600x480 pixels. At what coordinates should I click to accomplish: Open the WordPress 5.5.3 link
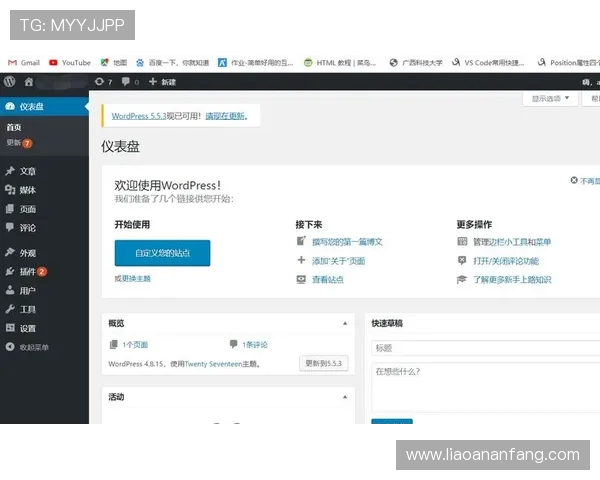(139, 116)
